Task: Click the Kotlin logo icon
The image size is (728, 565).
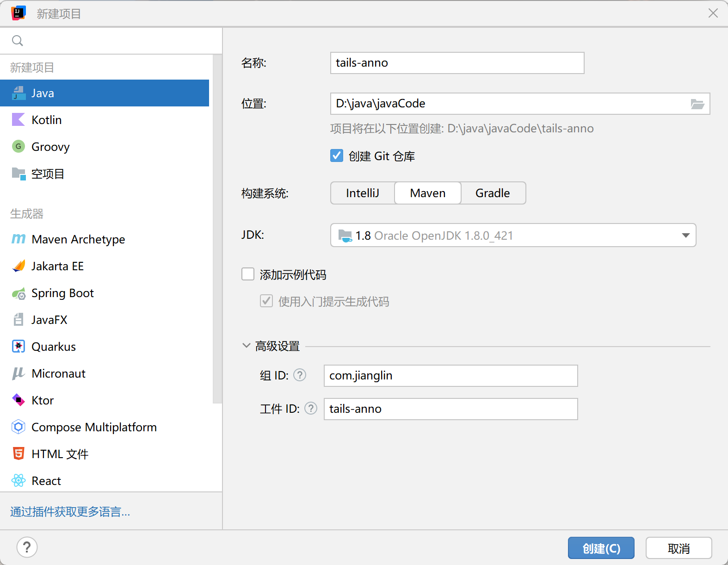Action: pyautogui.click(x=19, y=120)
